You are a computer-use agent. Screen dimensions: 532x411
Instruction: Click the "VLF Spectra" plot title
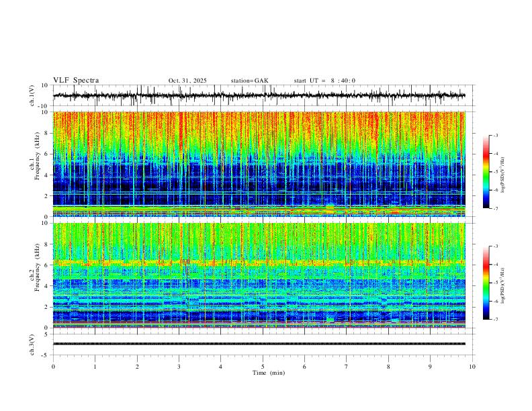[76, 81]
